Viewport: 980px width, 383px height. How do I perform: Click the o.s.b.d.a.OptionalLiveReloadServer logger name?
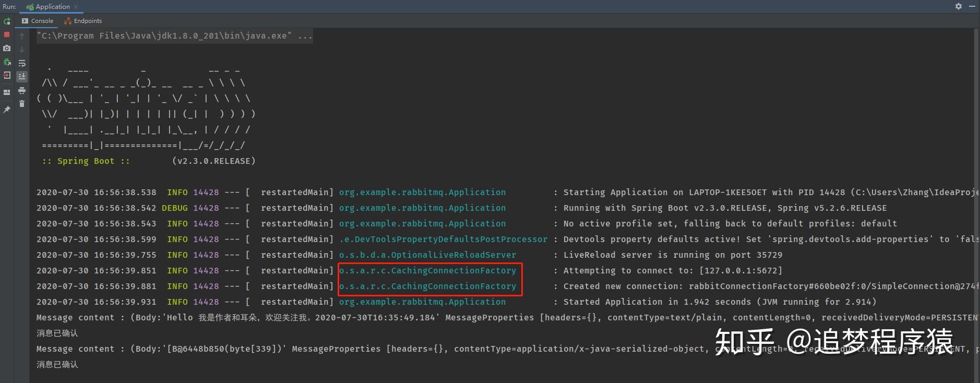427,255
